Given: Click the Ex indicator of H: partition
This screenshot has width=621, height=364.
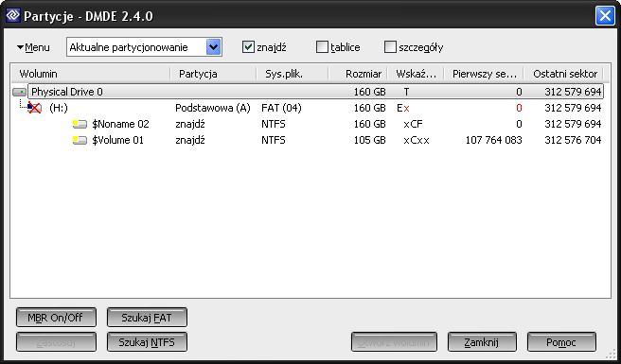Looking at the screenshot, I should click(x=403, y=108).
